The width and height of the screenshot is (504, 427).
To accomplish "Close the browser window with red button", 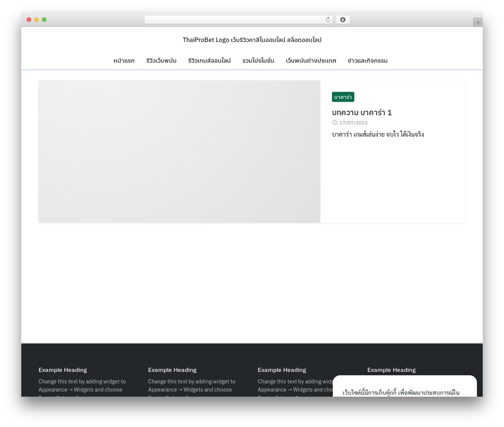I will (x=29, y=20).
